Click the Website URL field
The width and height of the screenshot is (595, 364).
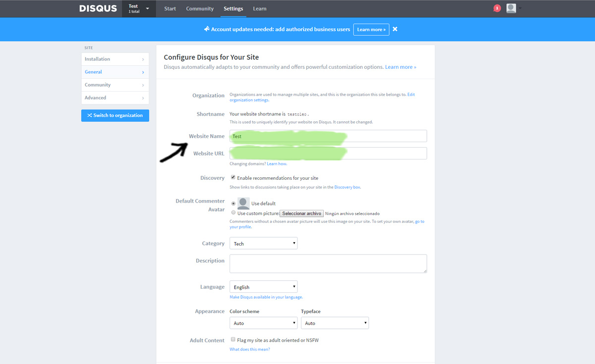coord(328,154)
